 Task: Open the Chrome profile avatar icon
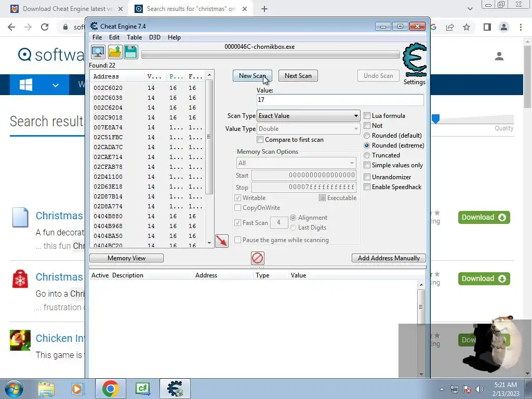(x=504, y=27)
